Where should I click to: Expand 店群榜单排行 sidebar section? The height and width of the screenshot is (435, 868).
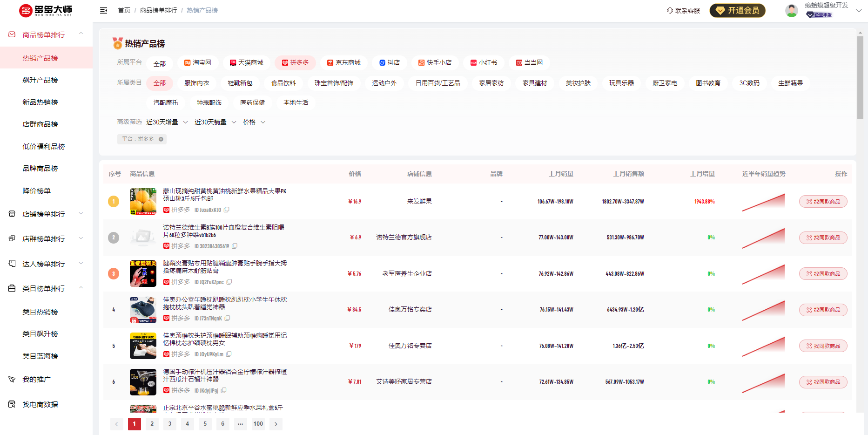click(x=81, y=238)
